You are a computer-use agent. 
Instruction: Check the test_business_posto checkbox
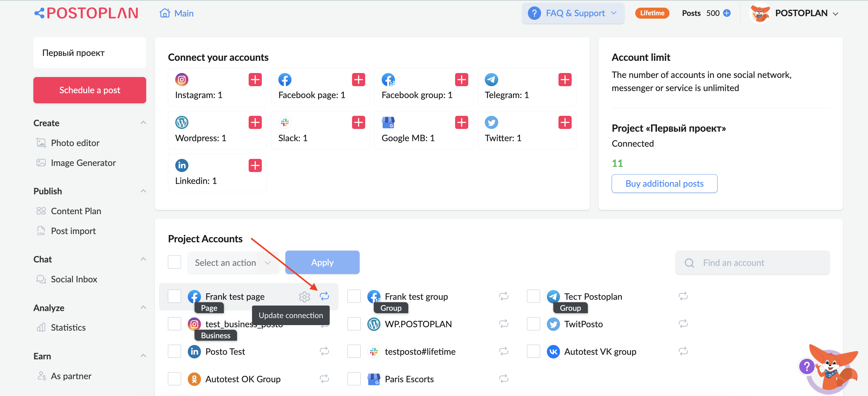point(174,324)
